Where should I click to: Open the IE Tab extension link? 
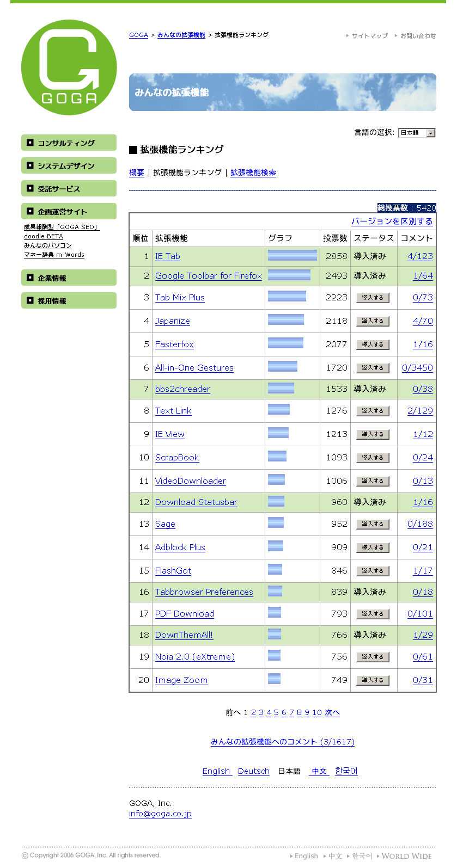[167, 256]
